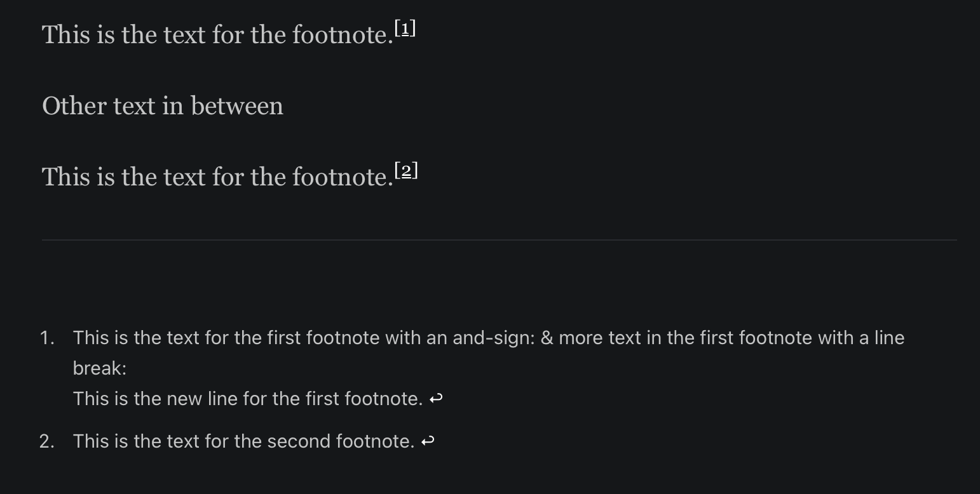Click the word 'break:' in footnote one
This screenshot has height=494, width=980.
pyautogui.click(x=99, y=368)
